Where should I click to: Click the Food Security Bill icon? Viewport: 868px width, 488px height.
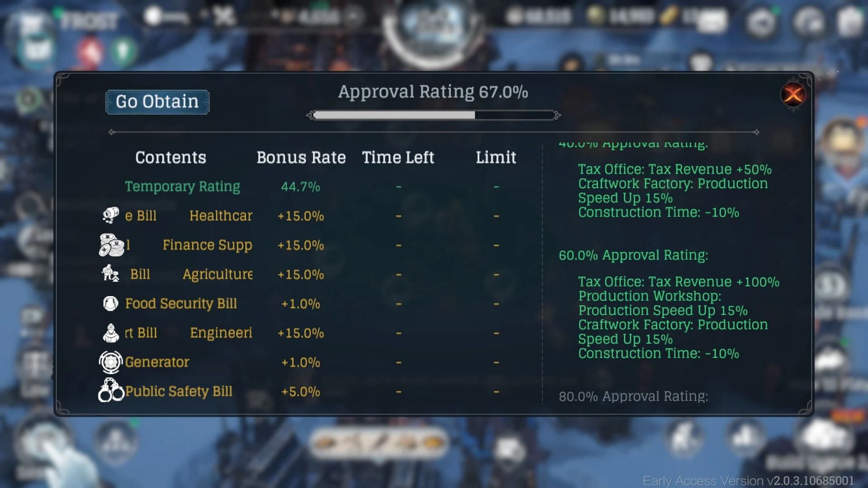(111, 304)
